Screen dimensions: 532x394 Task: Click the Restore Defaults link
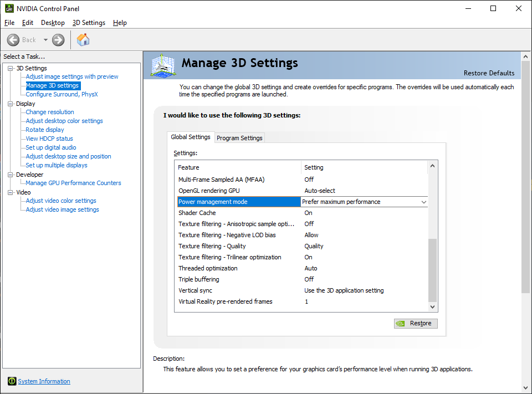tap(489, 73)
